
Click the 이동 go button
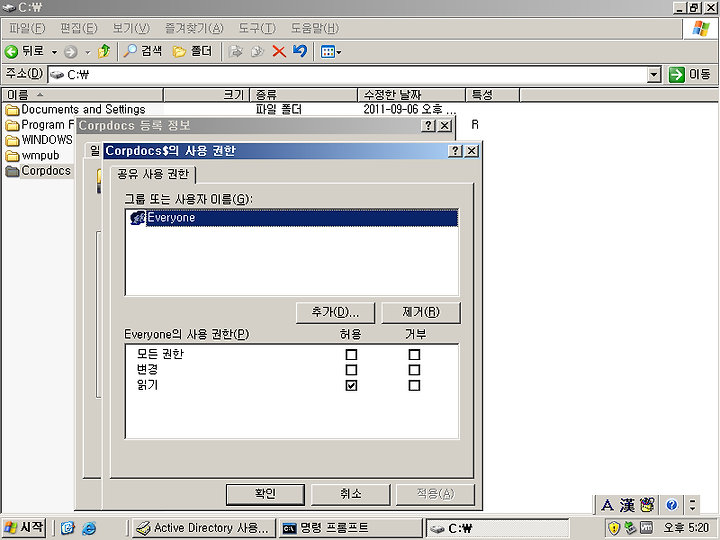tap(689, 74)
